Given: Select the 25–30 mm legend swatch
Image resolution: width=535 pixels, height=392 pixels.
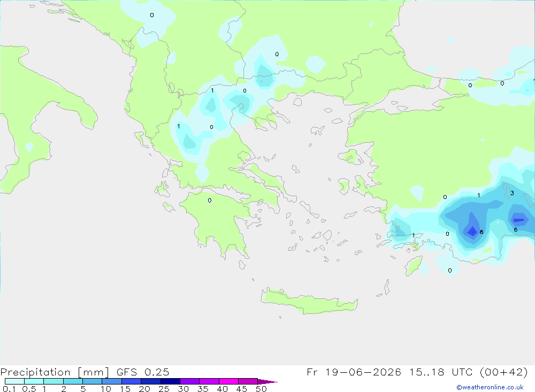Looking at the screenshot, I should (x=170, y=381).
